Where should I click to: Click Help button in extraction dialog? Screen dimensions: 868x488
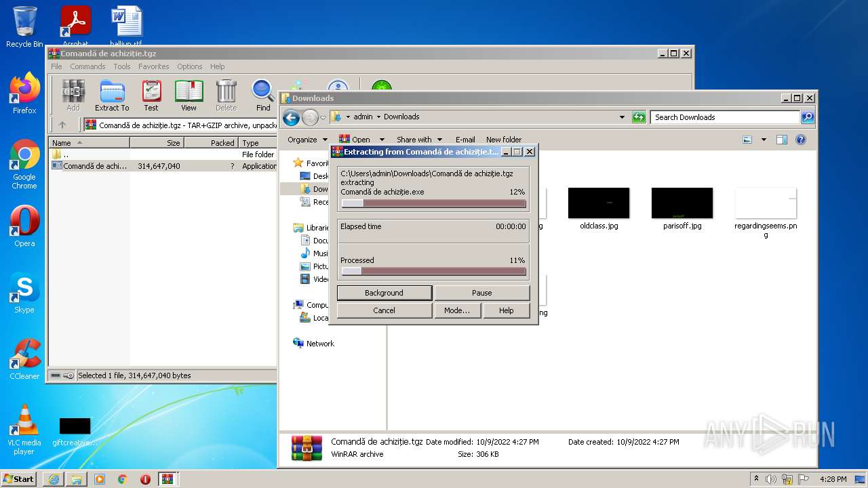(506, 310)
